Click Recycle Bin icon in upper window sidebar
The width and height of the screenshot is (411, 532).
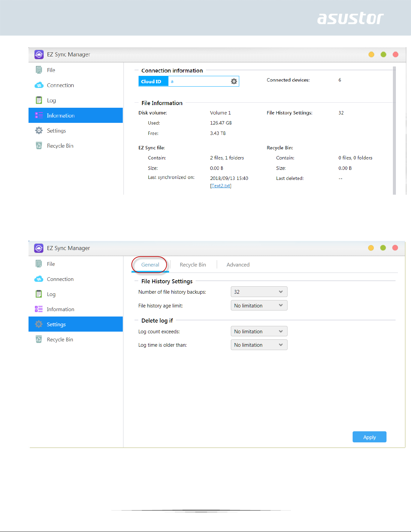[39, 145]
